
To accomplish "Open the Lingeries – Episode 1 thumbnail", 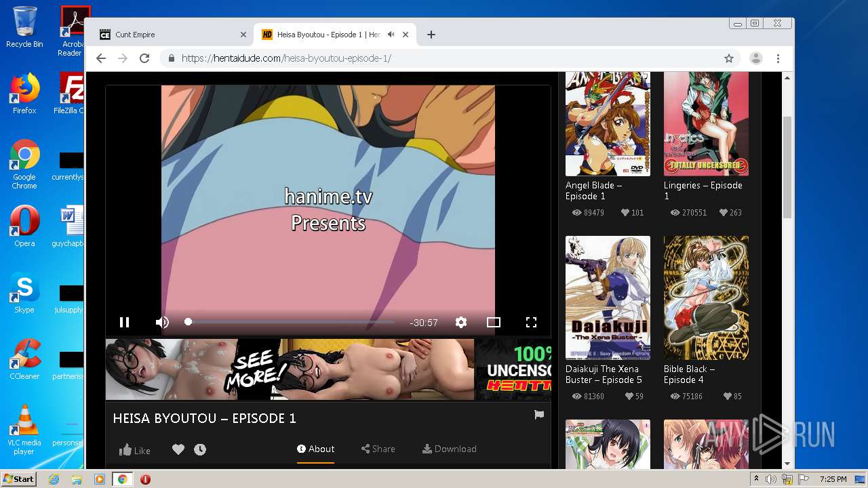I will point(706,124).
